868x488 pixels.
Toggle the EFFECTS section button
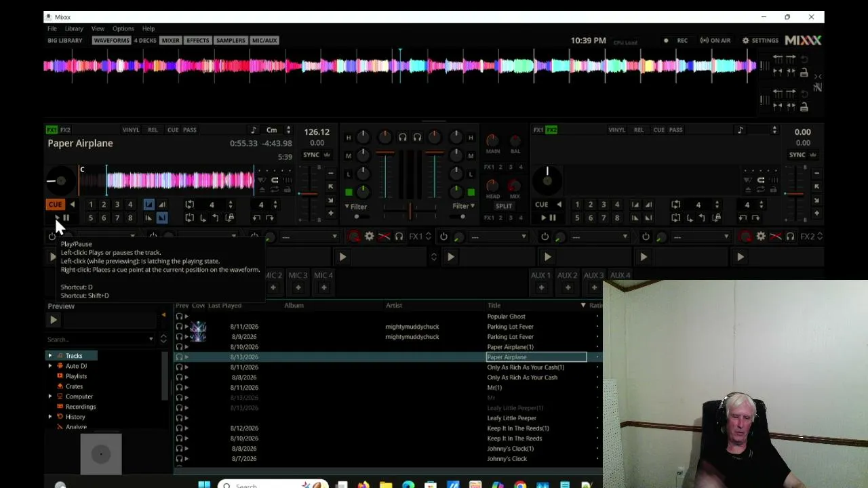point(198,41)
